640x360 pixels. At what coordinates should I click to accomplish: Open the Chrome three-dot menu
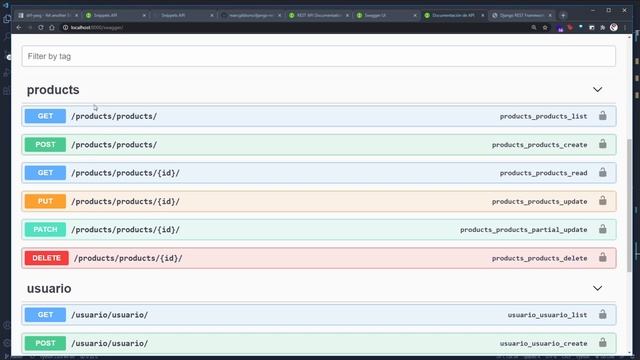pyautogui.click(x=625, y=27)
